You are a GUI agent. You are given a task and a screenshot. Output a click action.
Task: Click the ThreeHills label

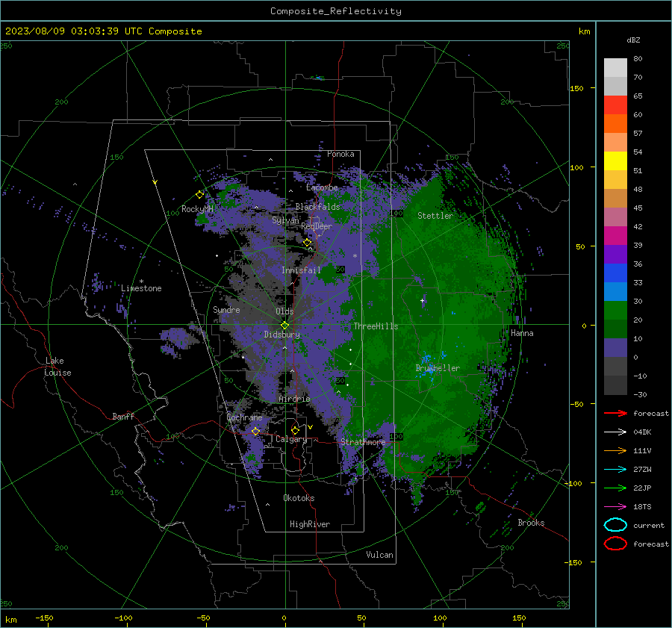(376, 326)
